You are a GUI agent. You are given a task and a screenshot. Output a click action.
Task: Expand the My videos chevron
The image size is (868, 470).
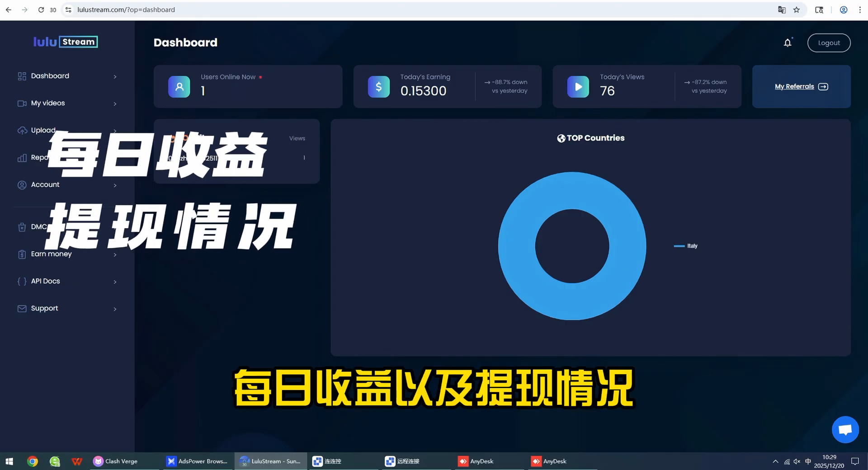115,104
